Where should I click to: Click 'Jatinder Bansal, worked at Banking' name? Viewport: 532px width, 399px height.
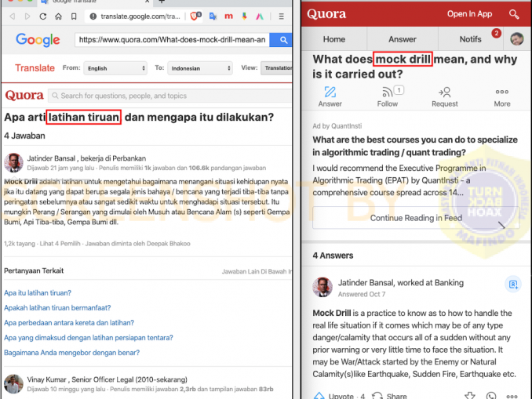[x=401, y=283]
